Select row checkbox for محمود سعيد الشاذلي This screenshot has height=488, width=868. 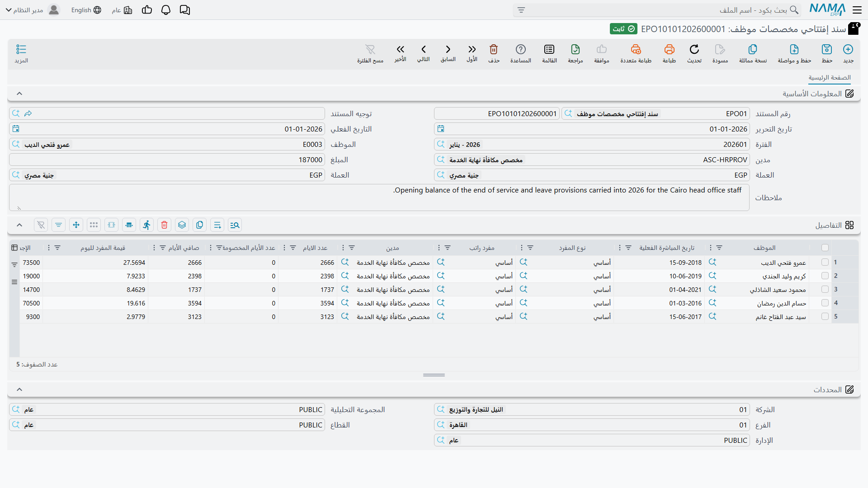pyautogui.click(x=825, y=289)
